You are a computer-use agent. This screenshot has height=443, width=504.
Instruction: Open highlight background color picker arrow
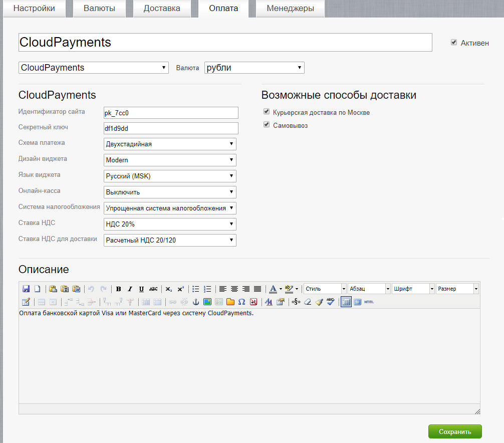(x=297, y=289)
